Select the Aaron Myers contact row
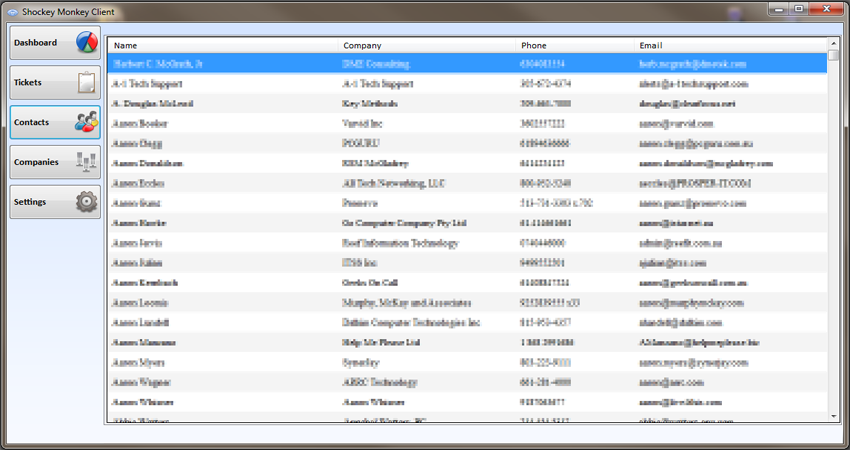Screen dimensions: 850x450 (x=139, y=363)
